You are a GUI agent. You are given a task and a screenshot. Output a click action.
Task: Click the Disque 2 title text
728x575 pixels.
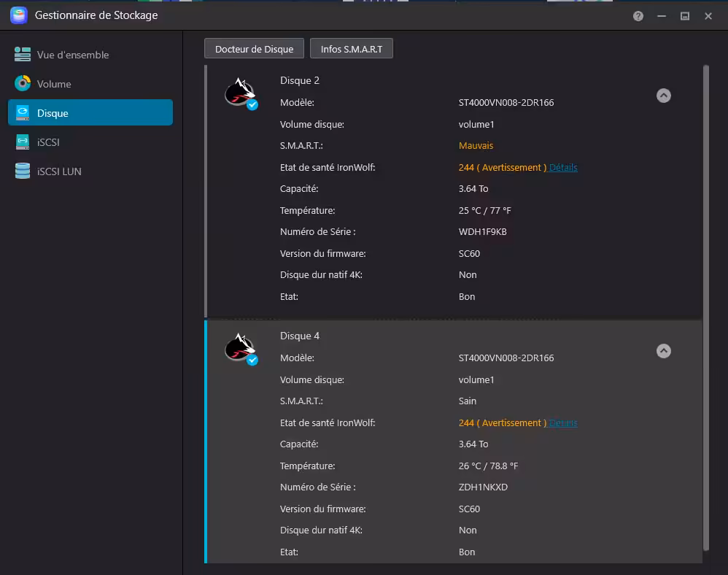[300, 80]
